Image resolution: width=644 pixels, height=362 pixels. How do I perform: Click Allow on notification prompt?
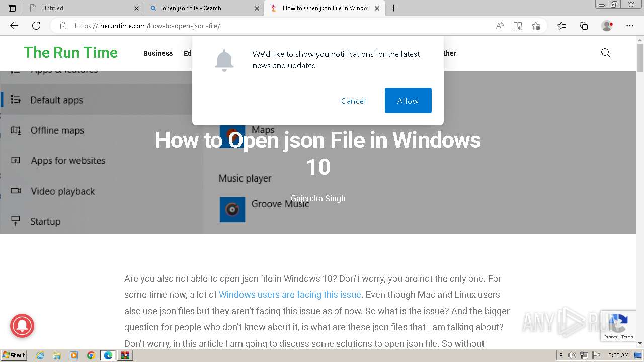point(408,101)
